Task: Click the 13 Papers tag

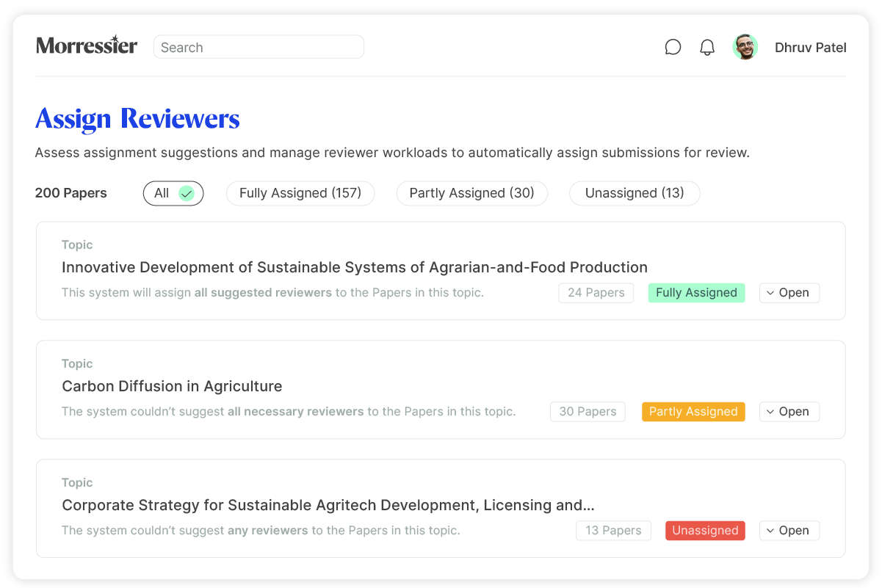Action: click(x=613, y=531)
